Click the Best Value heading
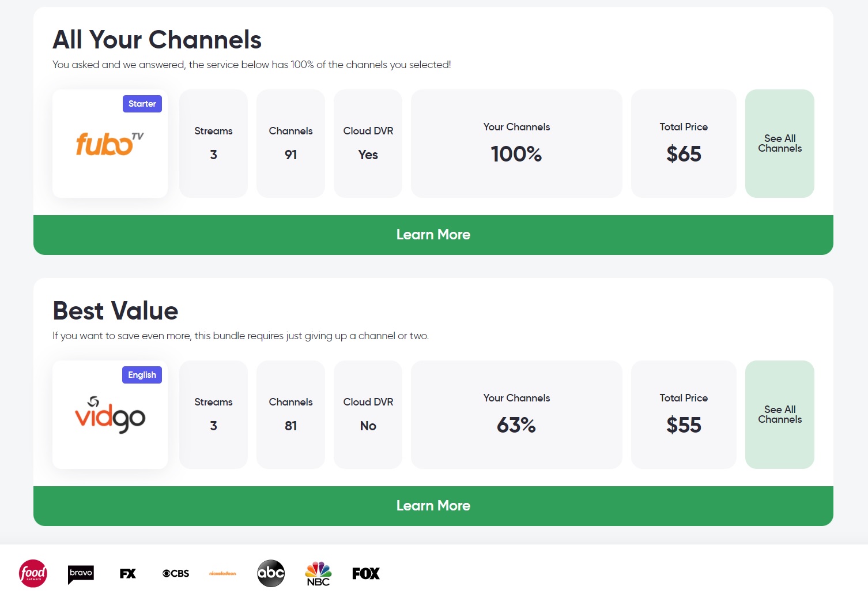The width and height of the screenshot is (868, 601). (115, 311)
